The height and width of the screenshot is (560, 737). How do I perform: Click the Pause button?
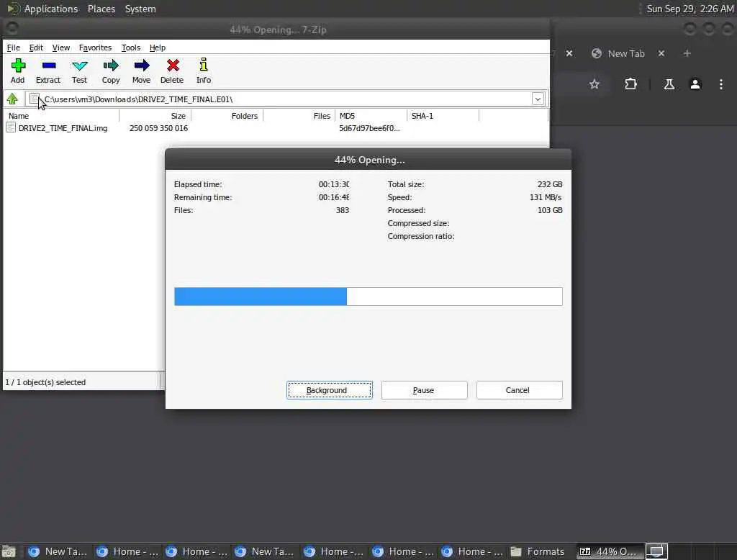425,390
